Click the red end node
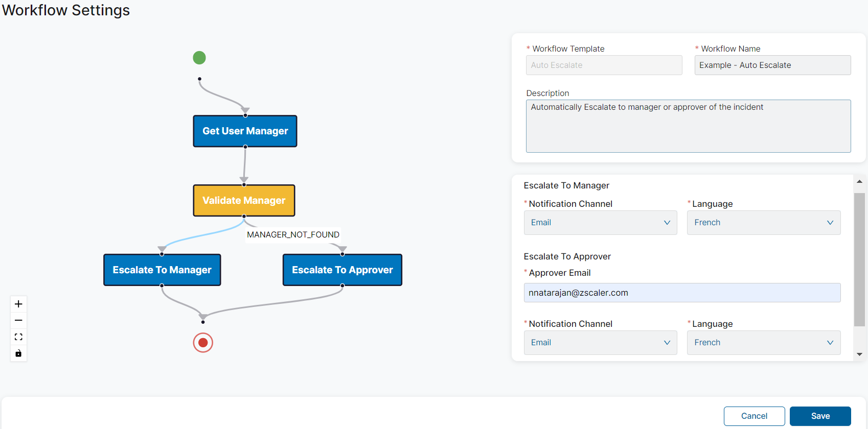Image resolution: width=868 pixels, height=429 pixels. (203, 343)
